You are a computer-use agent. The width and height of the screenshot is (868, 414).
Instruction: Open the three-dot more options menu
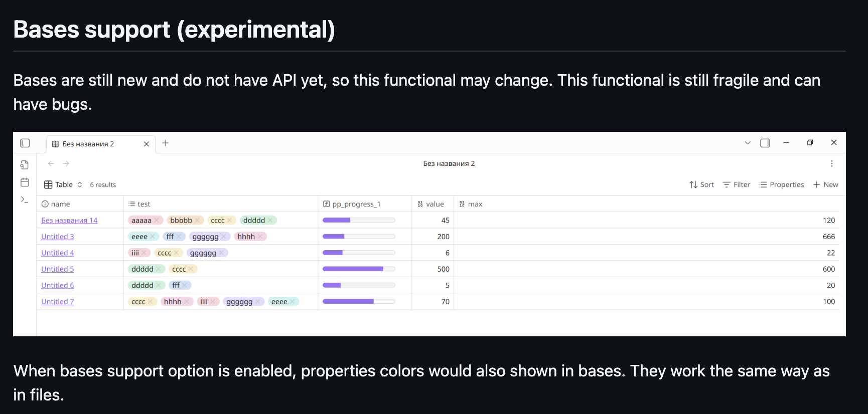(832, 163)
